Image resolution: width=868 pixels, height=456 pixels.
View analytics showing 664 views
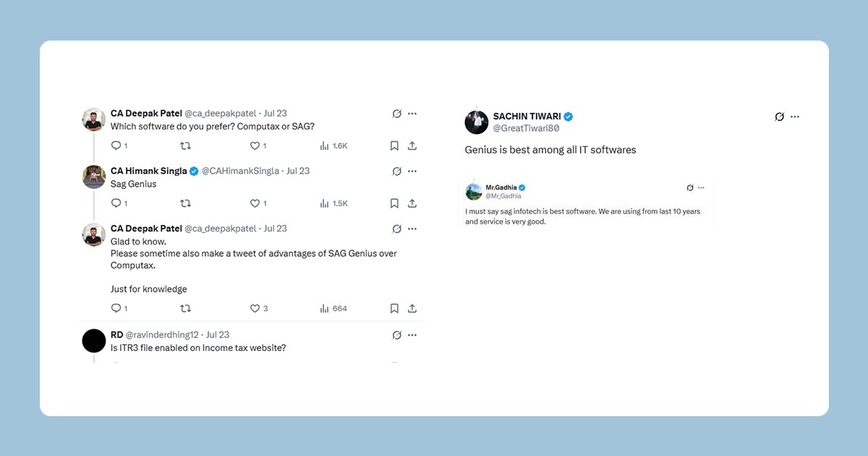[333, 308]
